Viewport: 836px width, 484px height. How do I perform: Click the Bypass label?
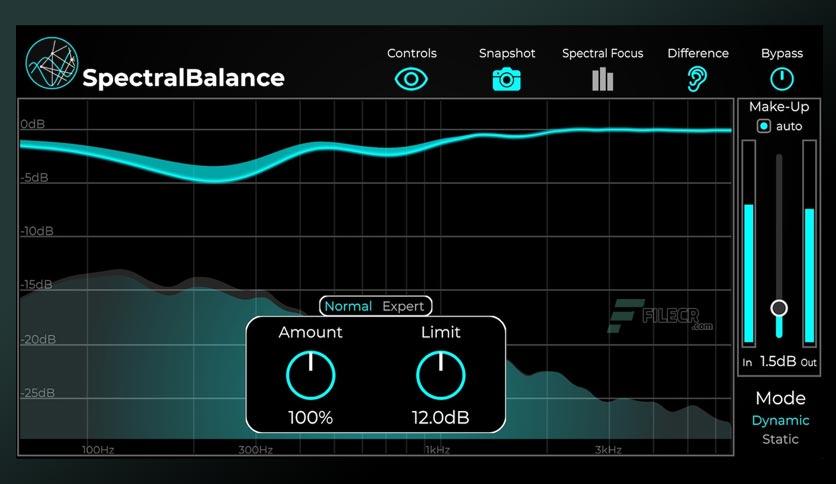782,53
